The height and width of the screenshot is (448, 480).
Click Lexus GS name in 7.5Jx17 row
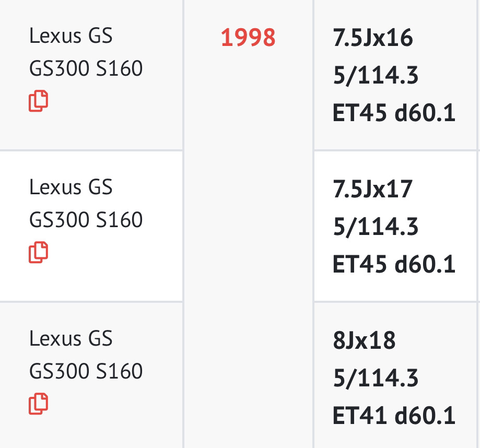point(71,187)
